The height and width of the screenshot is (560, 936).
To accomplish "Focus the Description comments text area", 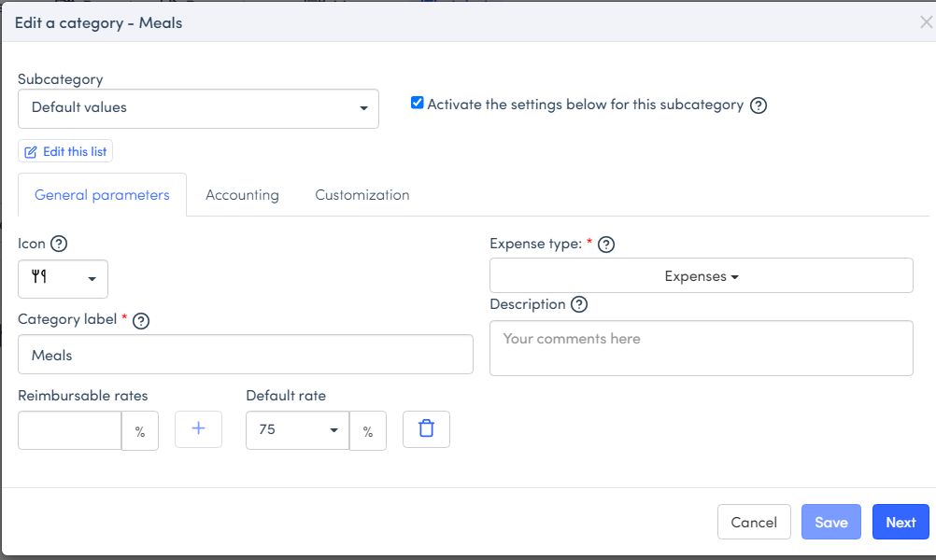I will click(x=701, y=348).
